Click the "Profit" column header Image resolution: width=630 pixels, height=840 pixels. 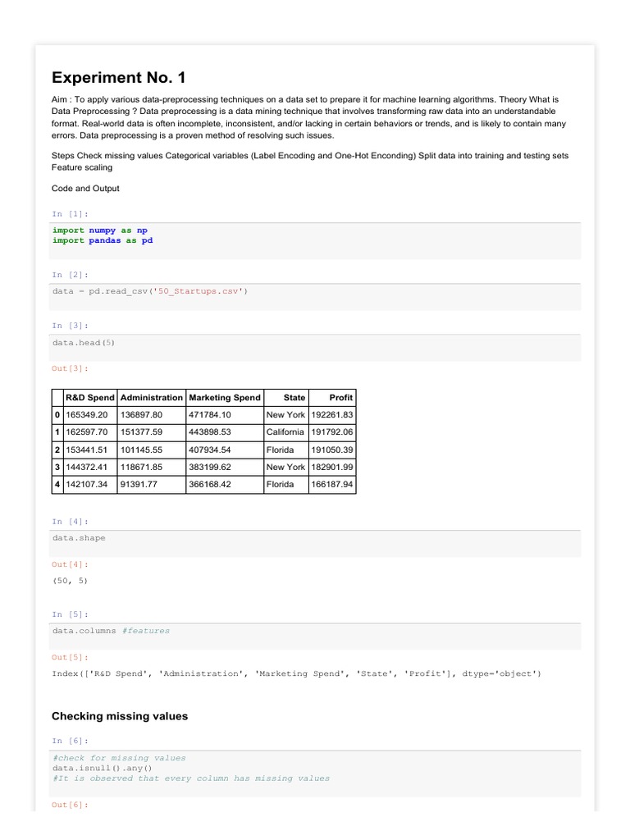click(x=340, y=397)
